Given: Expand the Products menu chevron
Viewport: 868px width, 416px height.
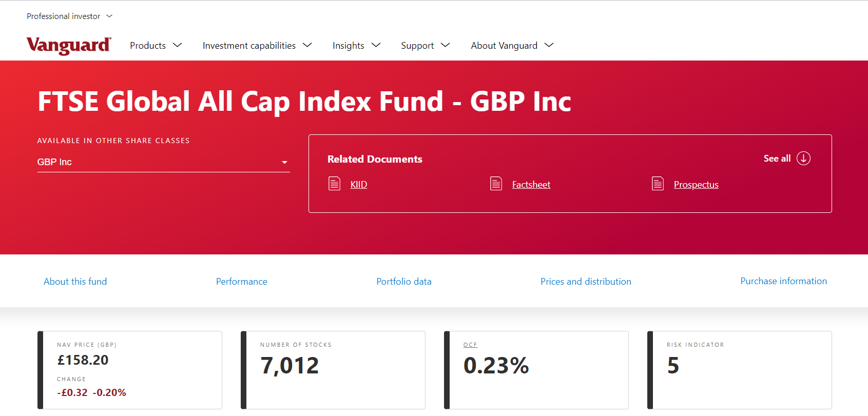Looking at the screenshot, I should [178, 45].
